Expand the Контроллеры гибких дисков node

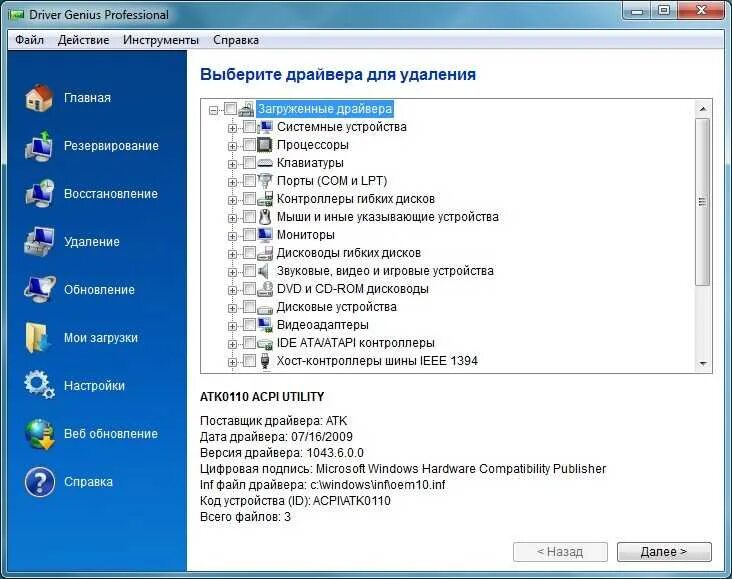[x=232, y=200]
